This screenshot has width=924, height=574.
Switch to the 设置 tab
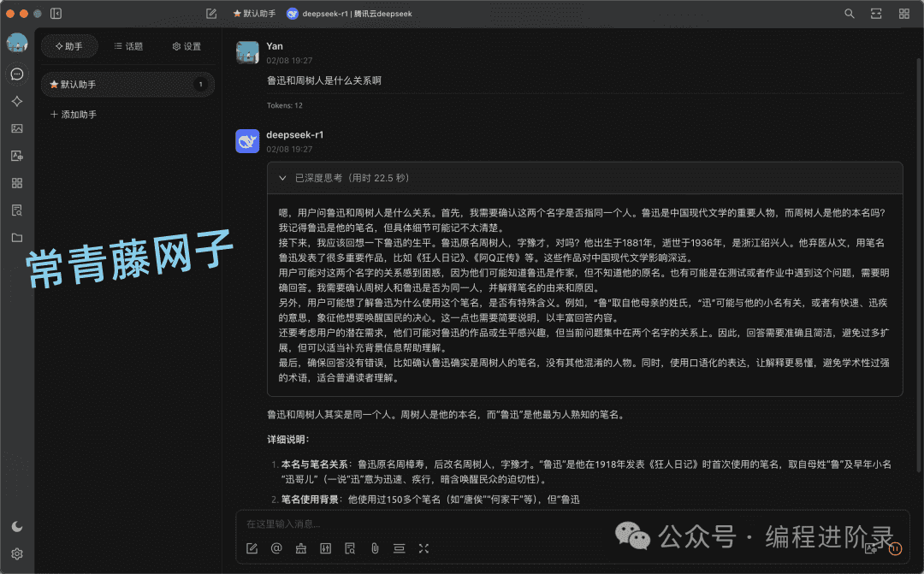point(187,46)
